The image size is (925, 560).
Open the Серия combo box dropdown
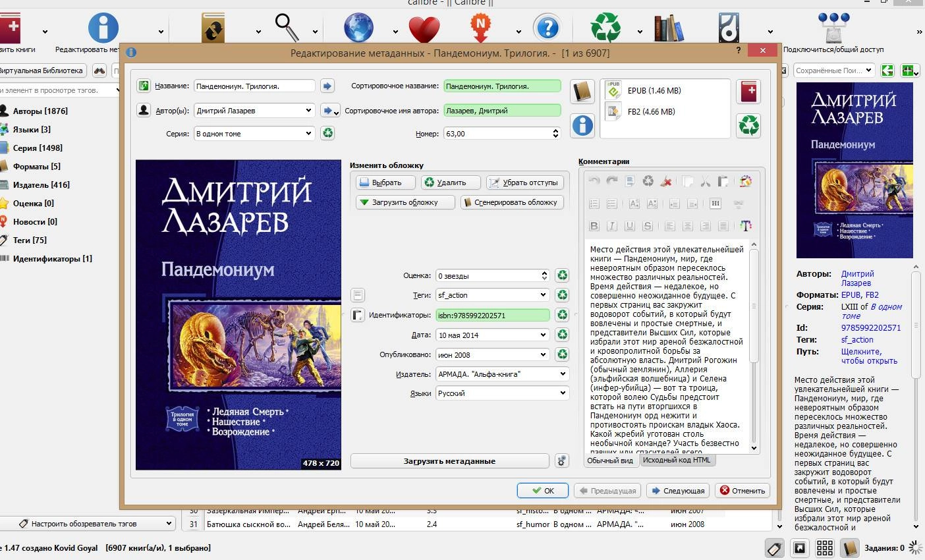click(x=308, y=133)
